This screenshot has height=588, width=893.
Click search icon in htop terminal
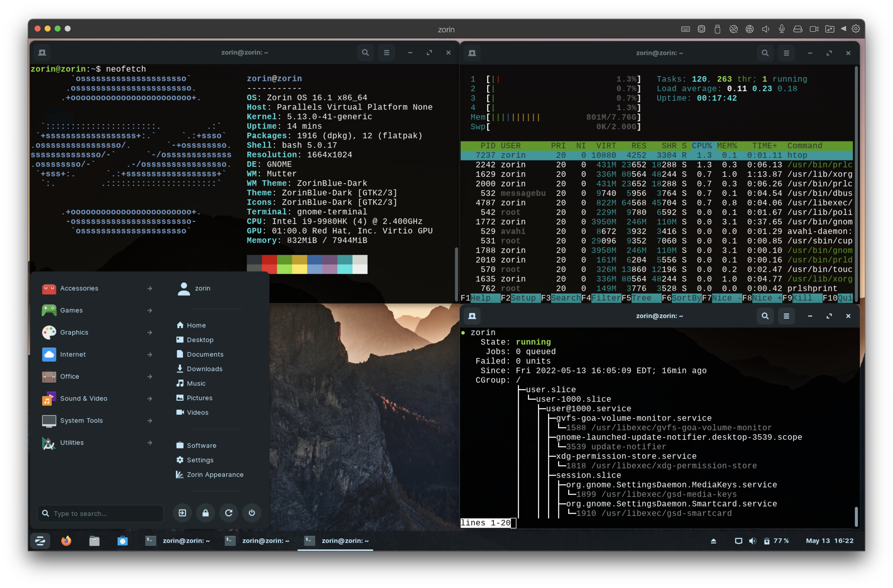pos(765,53)
